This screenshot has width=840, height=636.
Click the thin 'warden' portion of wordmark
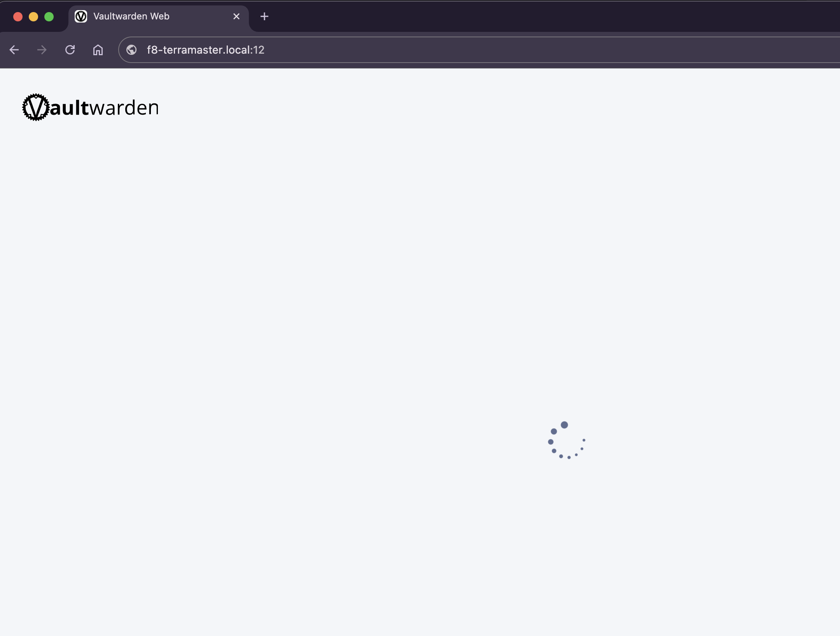pyautogui.click(x=124, y=107)
